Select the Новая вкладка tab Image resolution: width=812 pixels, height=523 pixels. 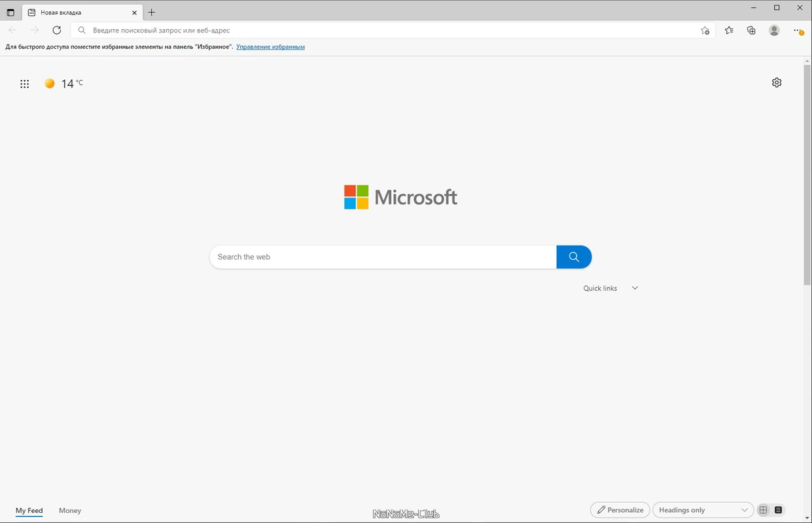pyautogui.click(x=82, y=12)
